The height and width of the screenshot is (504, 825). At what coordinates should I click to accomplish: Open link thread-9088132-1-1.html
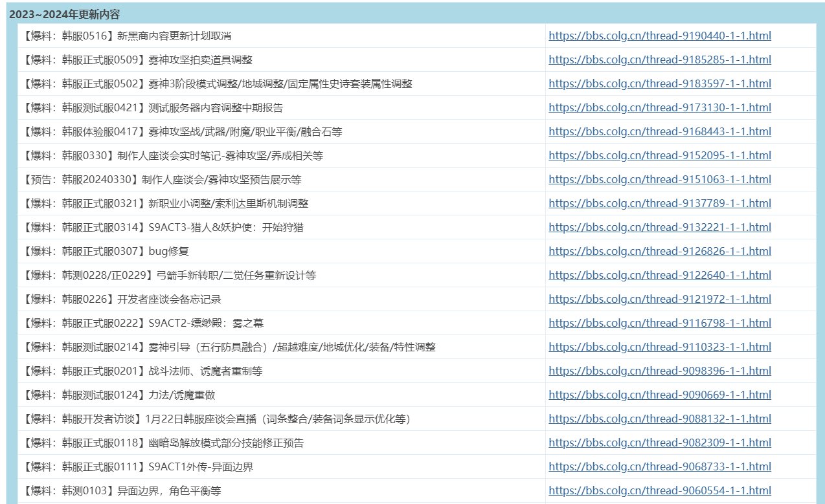(660, 419)
